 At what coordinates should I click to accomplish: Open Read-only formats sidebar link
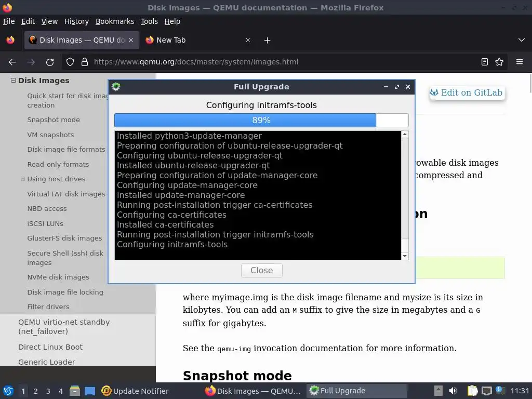[x=58, y=164]
